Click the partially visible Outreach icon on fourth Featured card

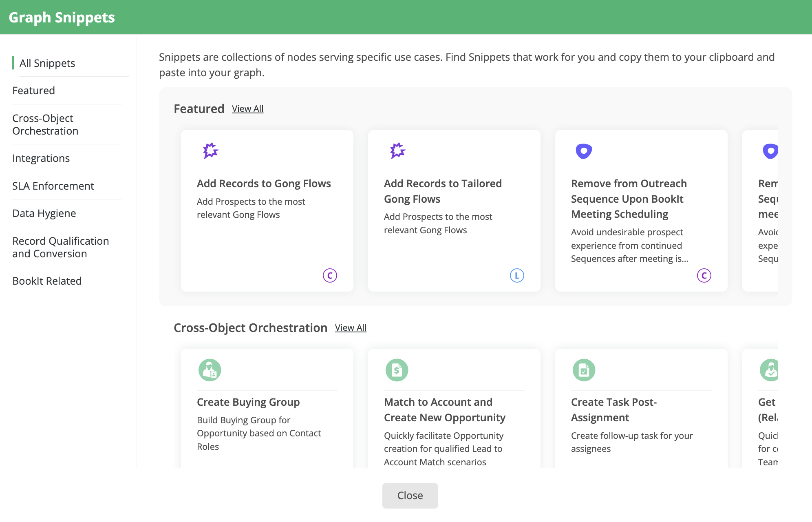coord(770,151)
